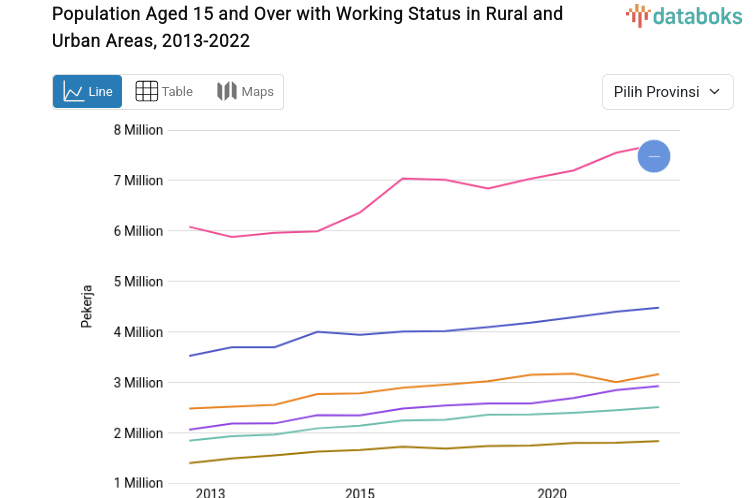Click the folded map icon for Maps
Image resolution: width=753 pixels, height=498 pixels.
tap(227, 92)
